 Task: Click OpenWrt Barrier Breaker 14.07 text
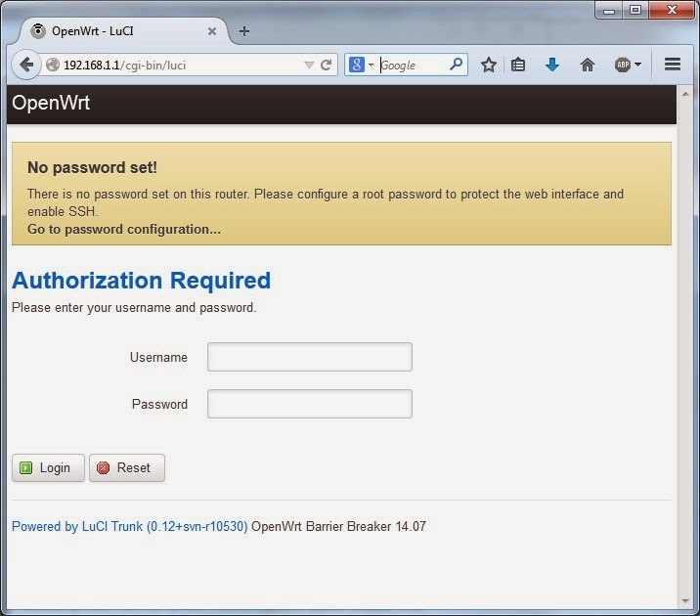point(339,527)
